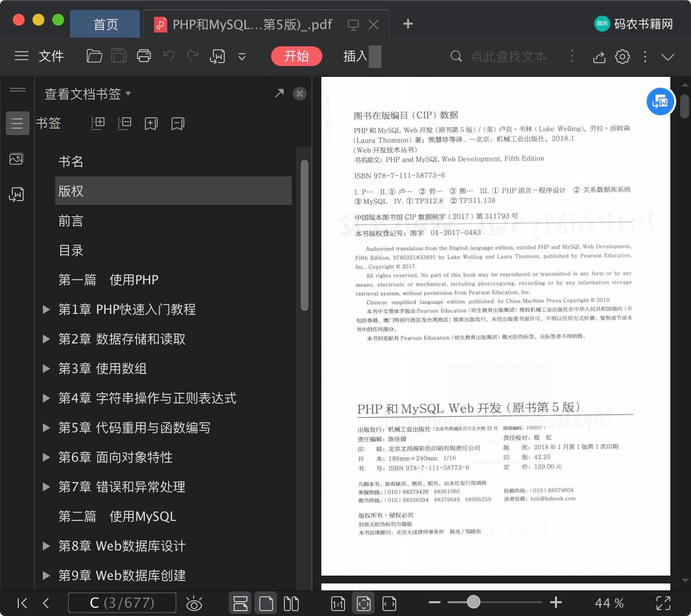Collapse the ribbon with the chevron arrow
691x616 pixels.
pyautogui.click(x=668, y=57)
